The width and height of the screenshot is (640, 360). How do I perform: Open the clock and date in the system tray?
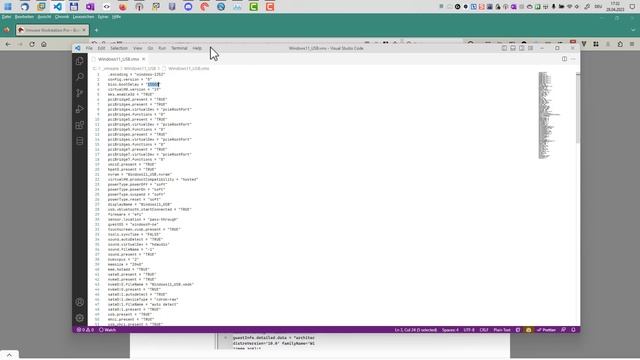tap(615, 7)
